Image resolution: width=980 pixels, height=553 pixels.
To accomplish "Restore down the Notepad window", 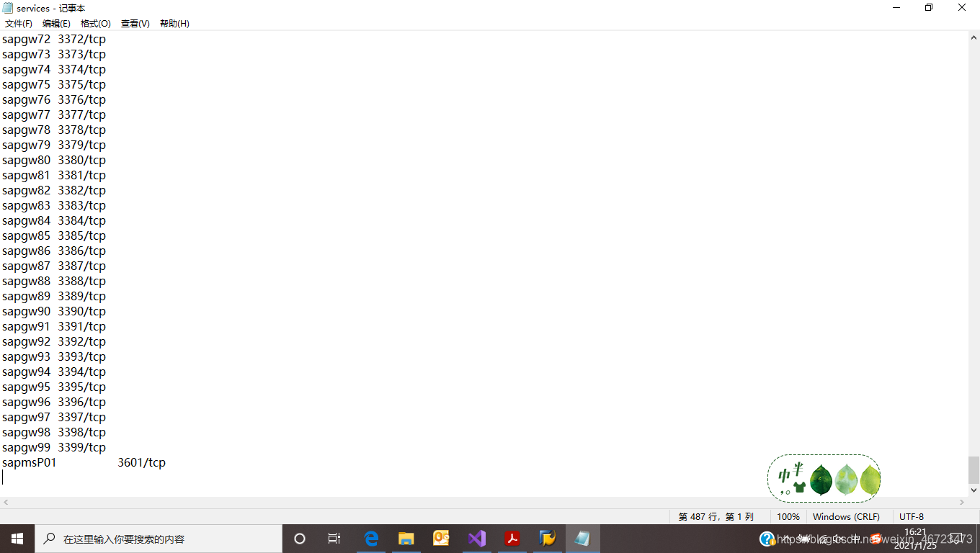I will (x=929, y=8).
